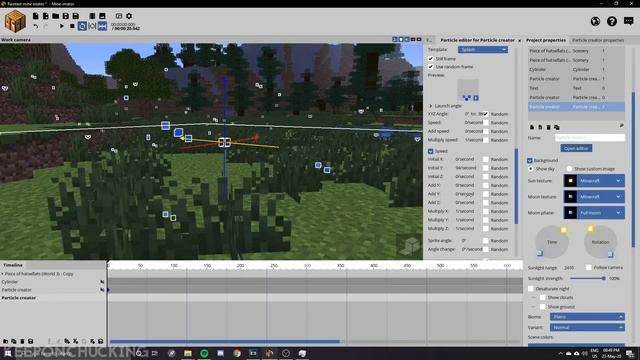640x360 pixels.
Task: Click the save project icon
Action: click(65, 16)
